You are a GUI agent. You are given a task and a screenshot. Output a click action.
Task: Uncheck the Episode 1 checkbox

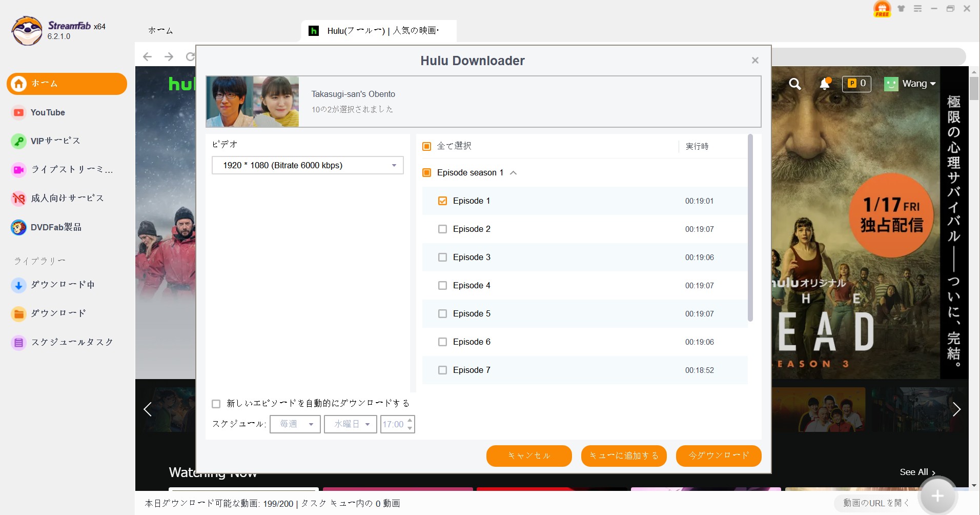click(442, 201)
